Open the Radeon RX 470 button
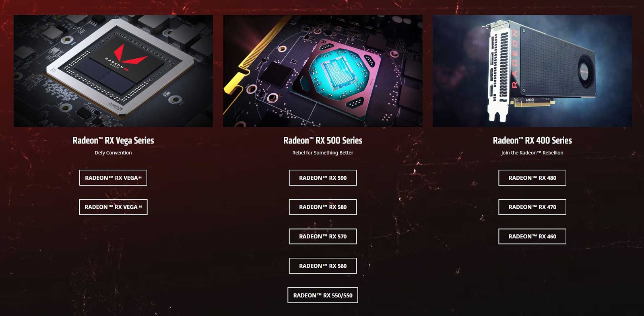Image resolution: width=644 pixels, height=316 pixels. click(x=532, y=207)
